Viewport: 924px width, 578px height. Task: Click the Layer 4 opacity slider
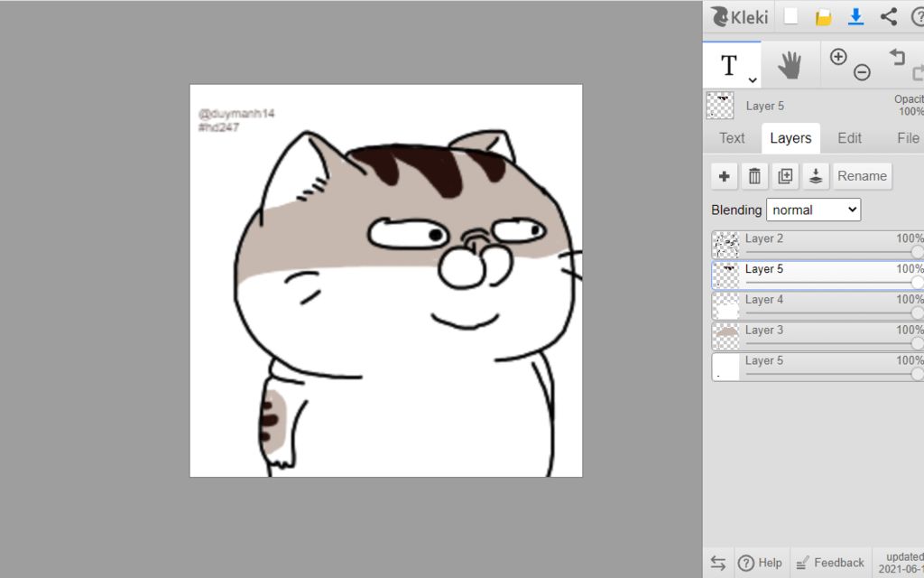tap(833, 313)
